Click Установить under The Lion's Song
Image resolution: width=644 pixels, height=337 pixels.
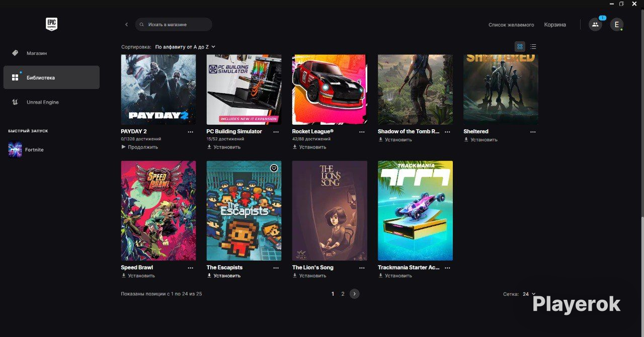click(x=309, y=276)
